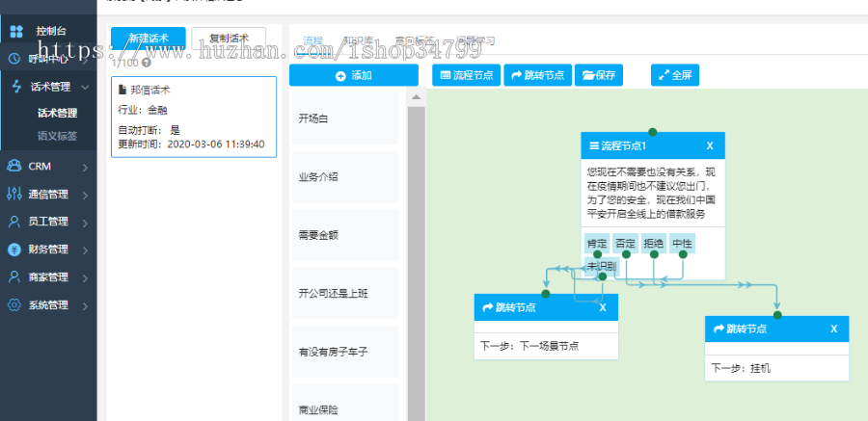Image resolution: width=868 pixels, height=421 pixels.
Task: Expand the 财务管理 menu chevron
Action: point(85,250)
